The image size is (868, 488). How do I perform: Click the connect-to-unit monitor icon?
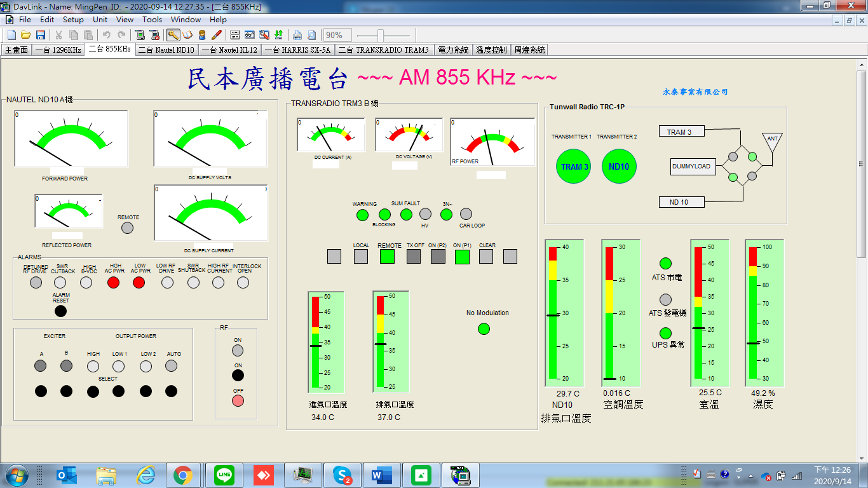(x=140, y=35)
